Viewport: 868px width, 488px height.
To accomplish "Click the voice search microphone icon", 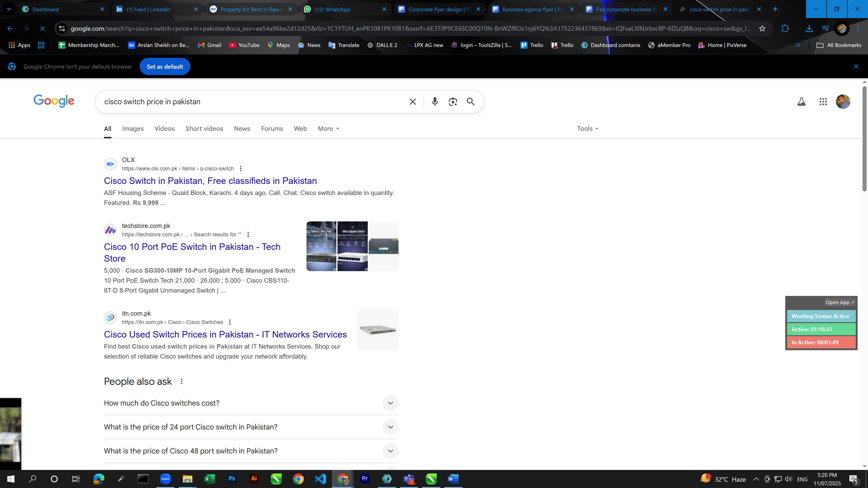I will pos(435,101).
